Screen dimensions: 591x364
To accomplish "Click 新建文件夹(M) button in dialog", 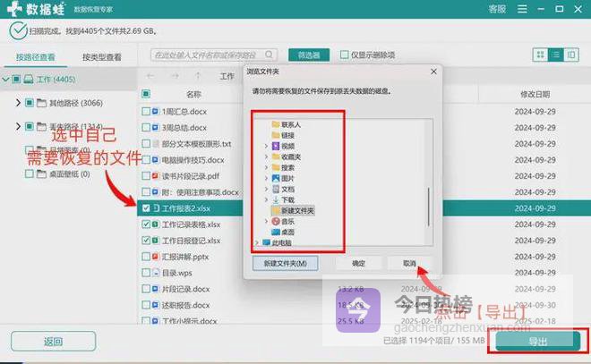I will click(x=286, y=264).
